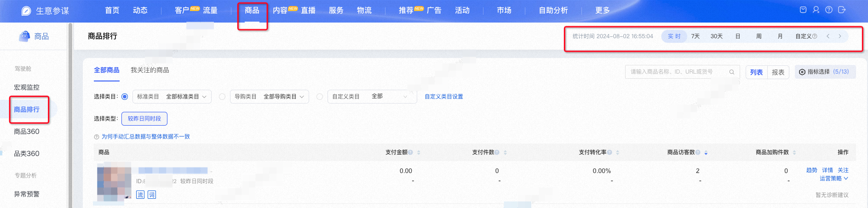The height and width of the screenshot is (208, 868).
Task: Open the 流量 top navigation tab
Action: pos(210,10)
